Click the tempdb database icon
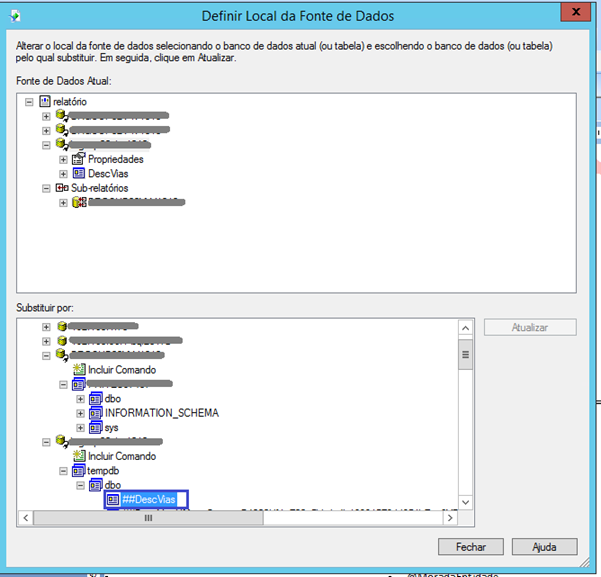 [x=79, y=470]
